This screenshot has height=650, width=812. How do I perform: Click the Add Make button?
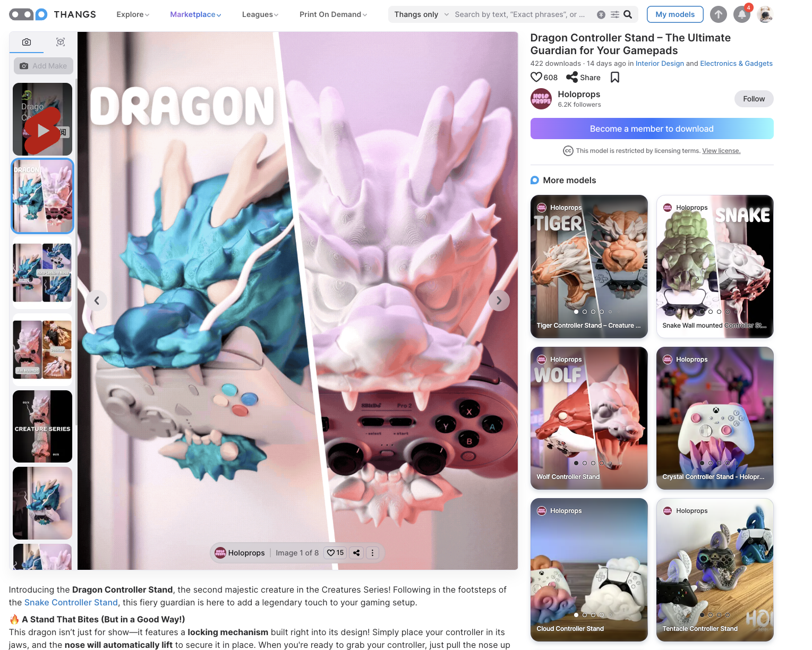44,66
